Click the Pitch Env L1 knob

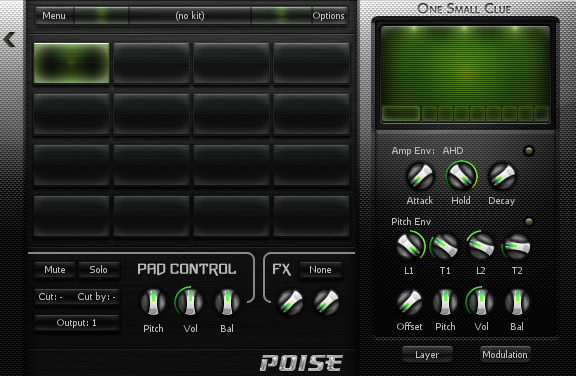coord(410,246)
